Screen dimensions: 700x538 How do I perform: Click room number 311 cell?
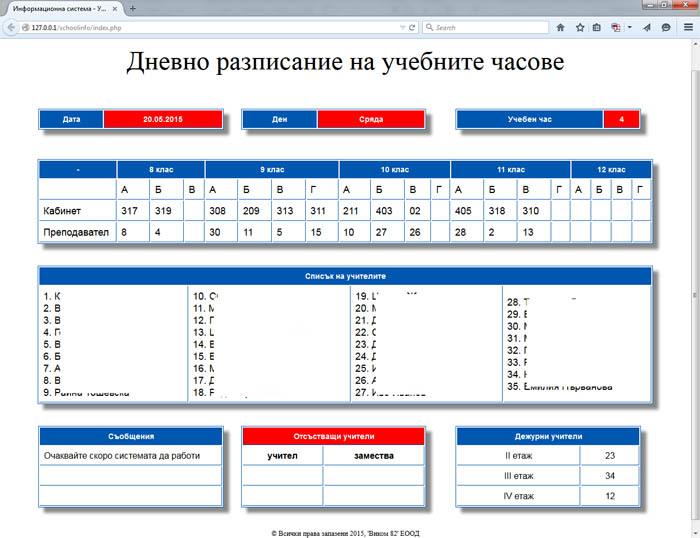point(322,211)
